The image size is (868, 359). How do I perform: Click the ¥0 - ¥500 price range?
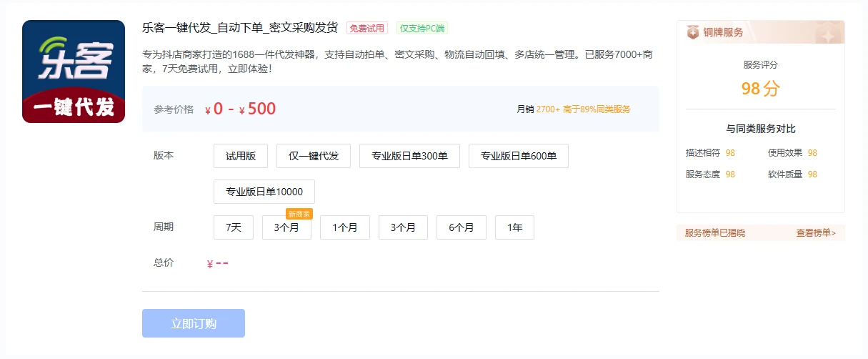pos(240,109)
